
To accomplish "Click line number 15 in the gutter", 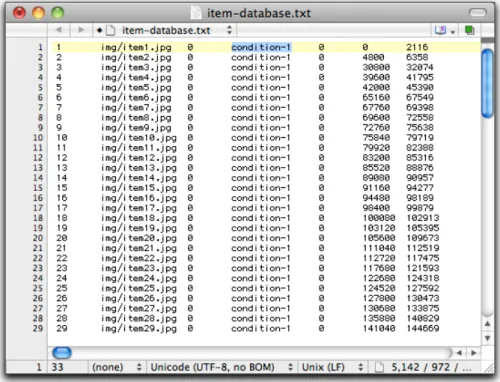I will pyautogui.click(x=38, y=188).
